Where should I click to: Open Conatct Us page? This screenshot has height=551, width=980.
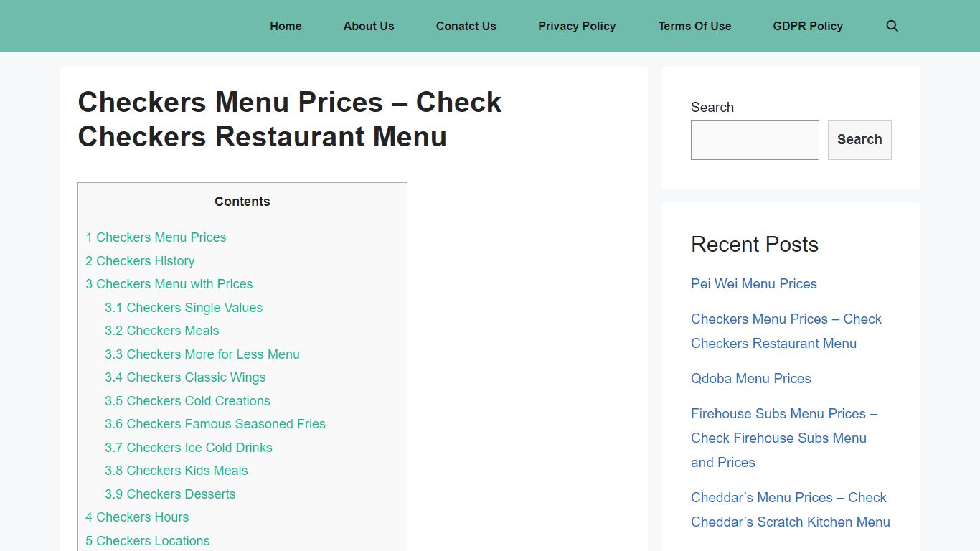point(466,26)
